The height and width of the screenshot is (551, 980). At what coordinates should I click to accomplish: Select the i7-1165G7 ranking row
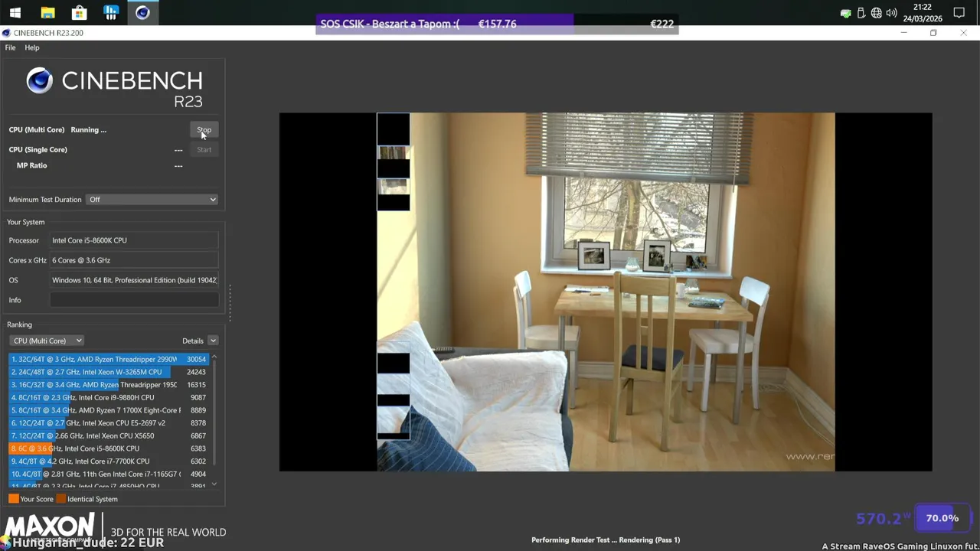[x=108, y=474]
